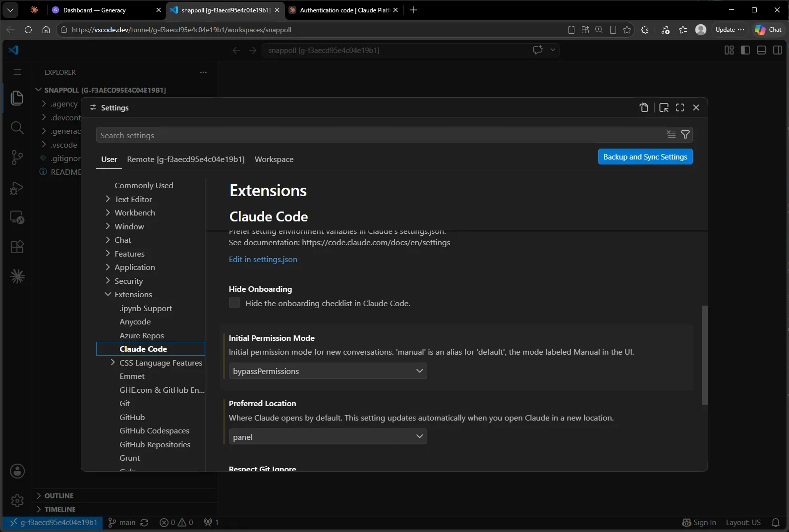Viewport: 789px width, 532px height.
Task: Open chat icon in command center
Action: click(538, 50)
